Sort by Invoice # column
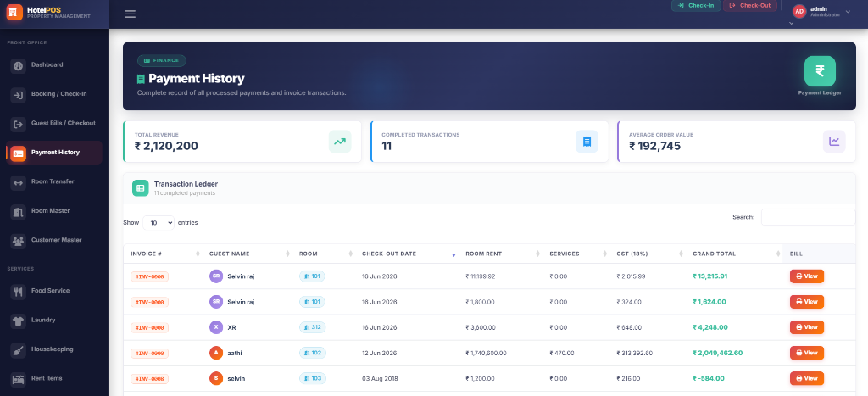This screenshot has height=396, width=868. pos(164,254)
